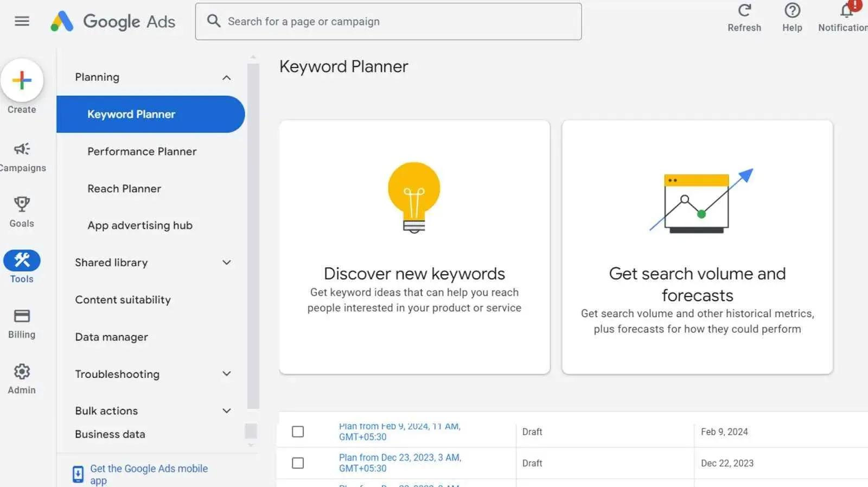Select the Dec 23, 2023 plan checkbox
Viewport: 868px width, 487px height.
pyautogui.click(x=298, y=463)
